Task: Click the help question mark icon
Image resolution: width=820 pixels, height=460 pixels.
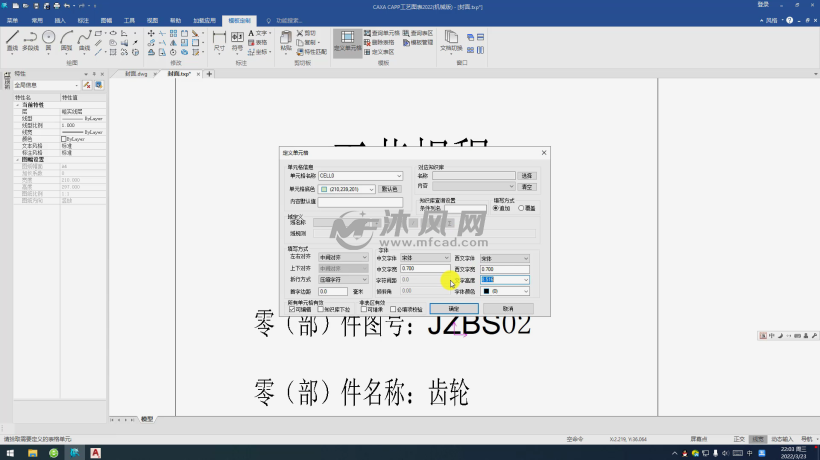Action: (790, 20)
